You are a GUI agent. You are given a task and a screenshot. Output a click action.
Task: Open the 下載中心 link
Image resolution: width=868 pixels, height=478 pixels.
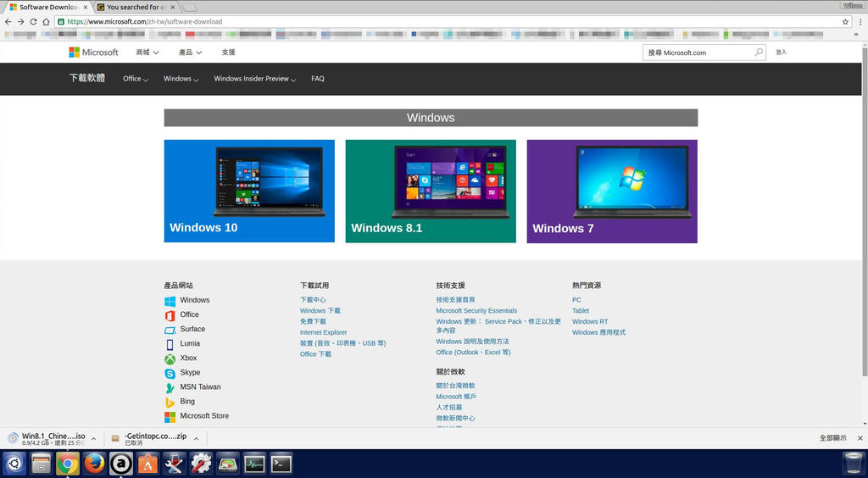(x=313, y=300)
